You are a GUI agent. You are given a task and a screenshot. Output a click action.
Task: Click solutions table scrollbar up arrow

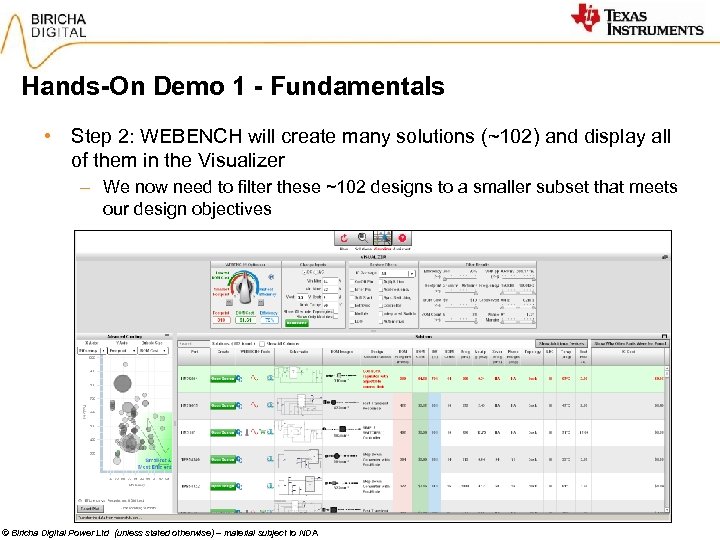667,369
